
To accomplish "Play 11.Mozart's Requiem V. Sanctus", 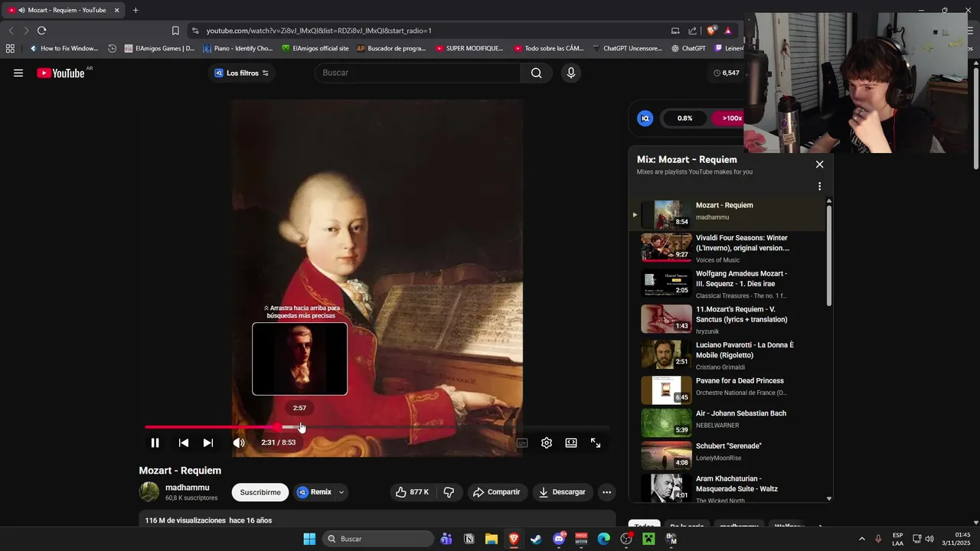I will pyautogui.click(x=727, y=319).
